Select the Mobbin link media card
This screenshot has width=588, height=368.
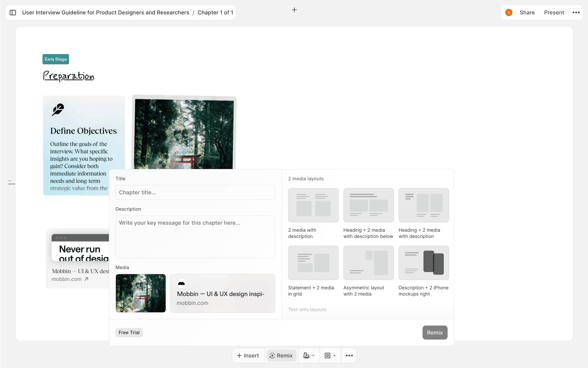click(223, 293)
